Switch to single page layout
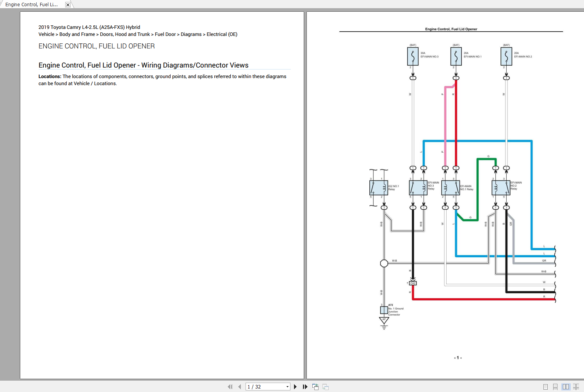The width and height of the screenshot is (584, 392). pos(545,387)
